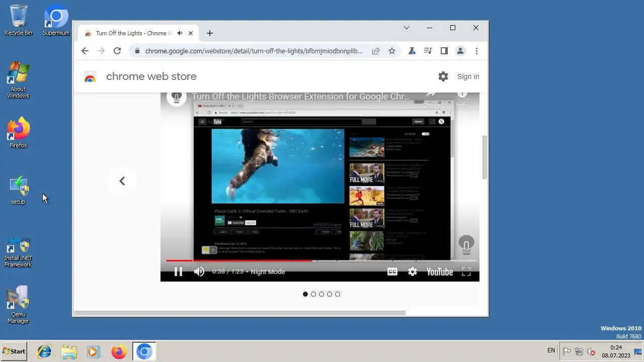Screen dimensions: 644x362
Task: Click the Sign in link
Action: point(468,76)
